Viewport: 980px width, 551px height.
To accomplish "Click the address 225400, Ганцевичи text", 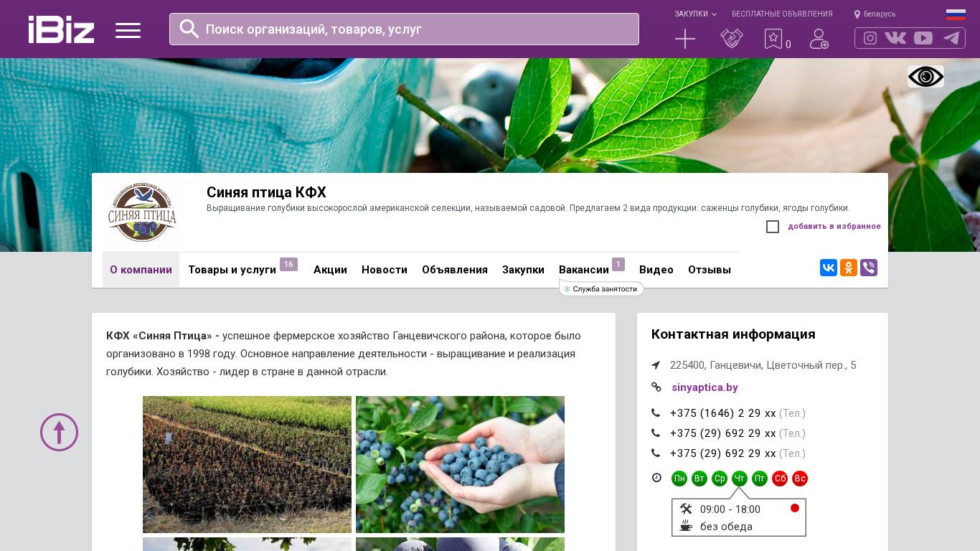I will pos(763,365).
